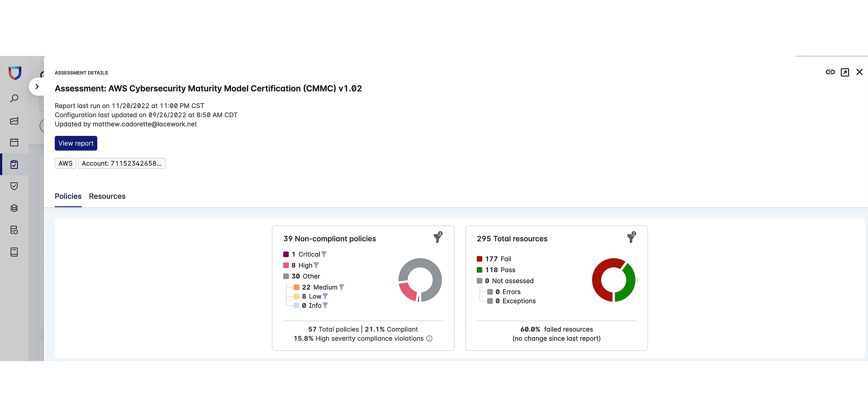The image size is (868, 417).
Task: Toggle the Critical severity filter
Action: (x=324, y=254)
